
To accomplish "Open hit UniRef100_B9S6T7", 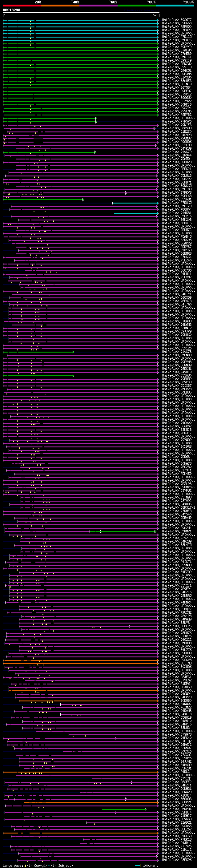I will 177,20.
